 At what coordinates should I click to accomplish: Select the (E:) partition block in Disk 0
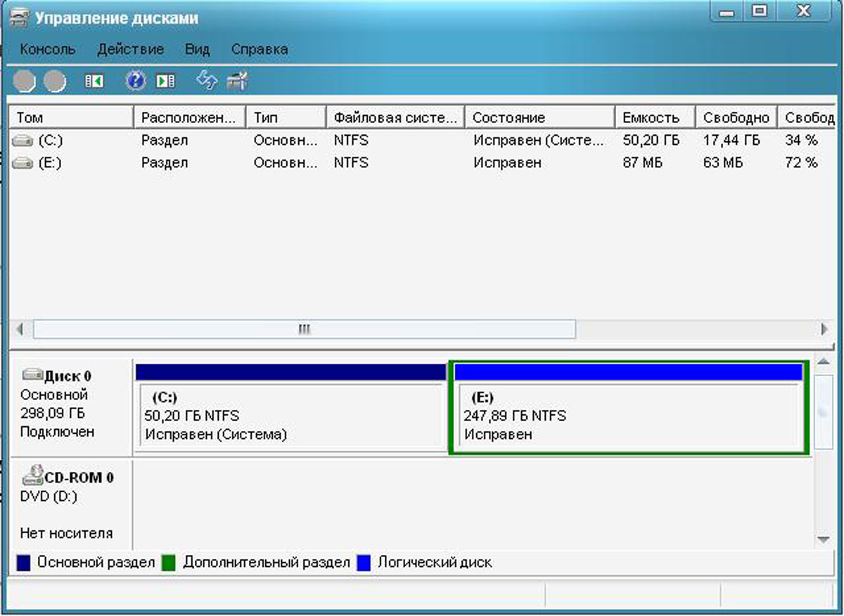click(x=629, y=408)
